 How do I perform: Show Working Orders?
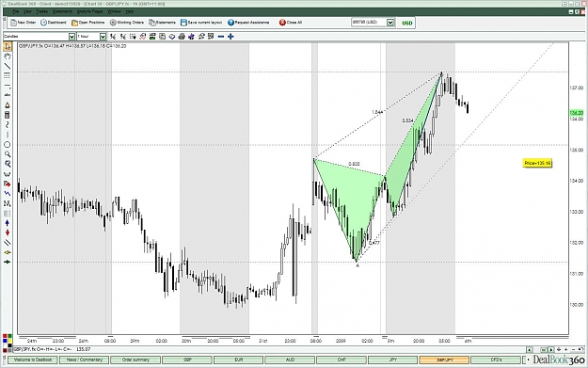[x=127, y=23]
